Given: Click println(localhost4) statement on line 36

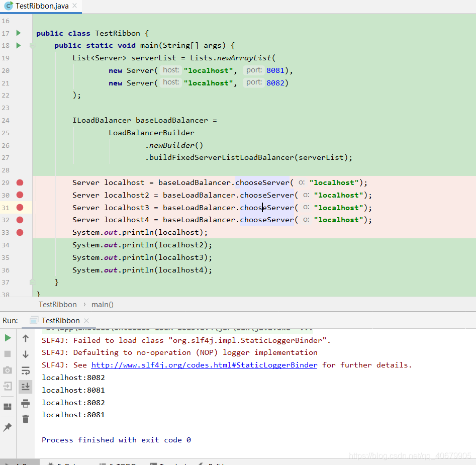Looking at the screenshot, I should pyautogui.click(x=142, y=270).
